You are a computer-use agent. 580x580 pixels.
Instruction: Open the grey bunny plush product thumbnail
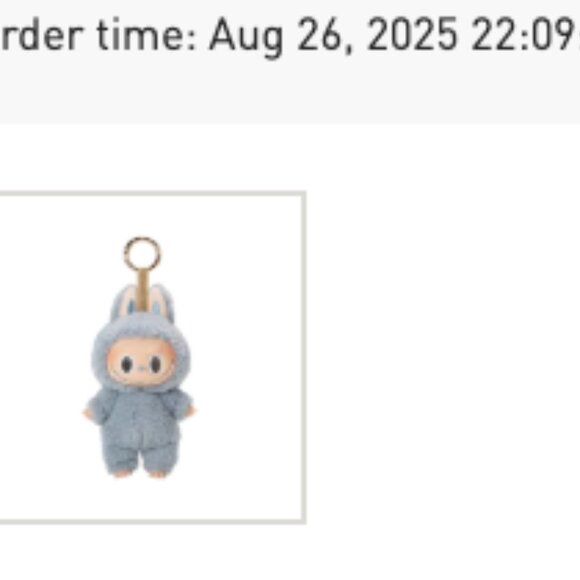pyautogui.click(x=151, y=357)
